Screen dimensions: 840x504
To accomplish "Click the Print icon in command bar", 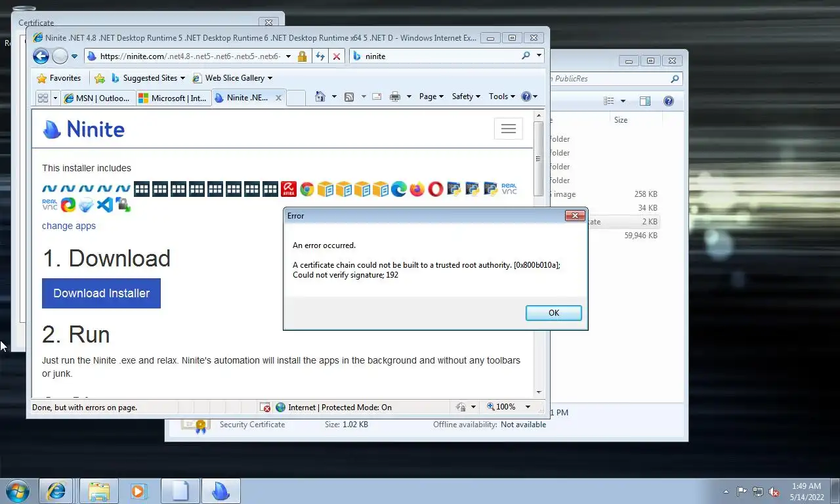I will pos(394,96).
